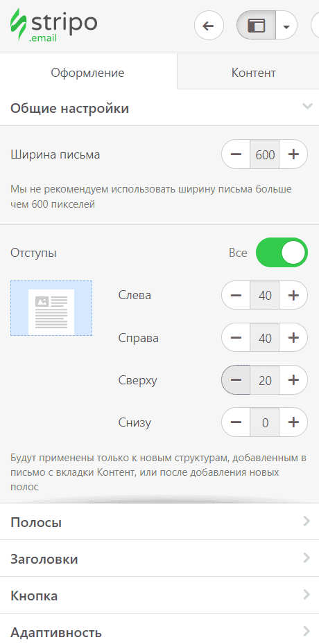This screenshot has height=644, width=319.
Task: Increase Снизу padding with plus
Action: 293,422
